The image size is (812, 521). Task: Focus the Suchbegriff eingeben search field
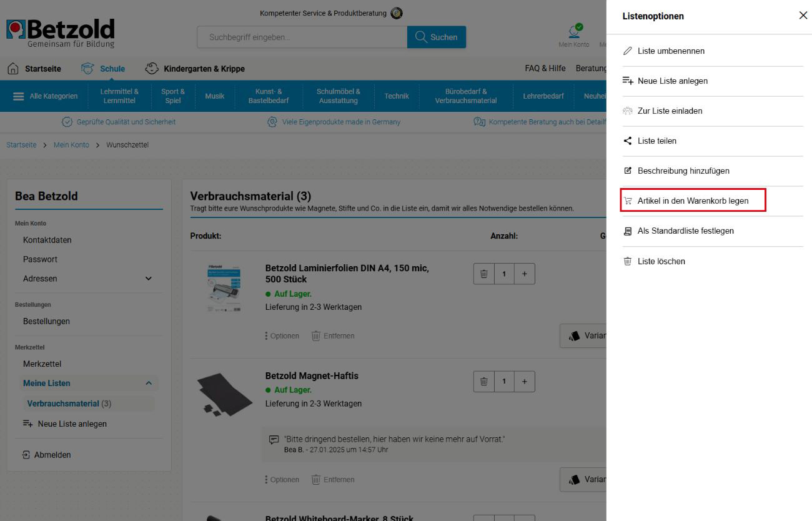click(x=302, y=37)
